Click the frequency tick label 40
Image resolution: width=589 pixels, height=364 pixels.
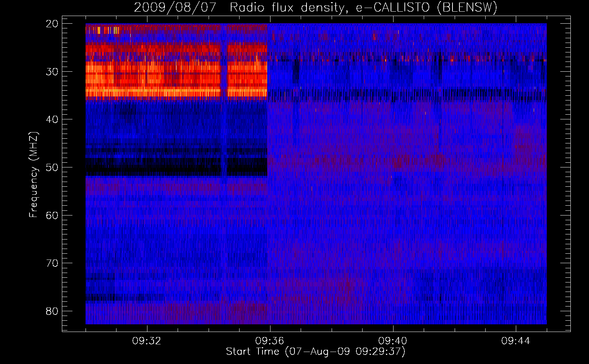point(52,119)
